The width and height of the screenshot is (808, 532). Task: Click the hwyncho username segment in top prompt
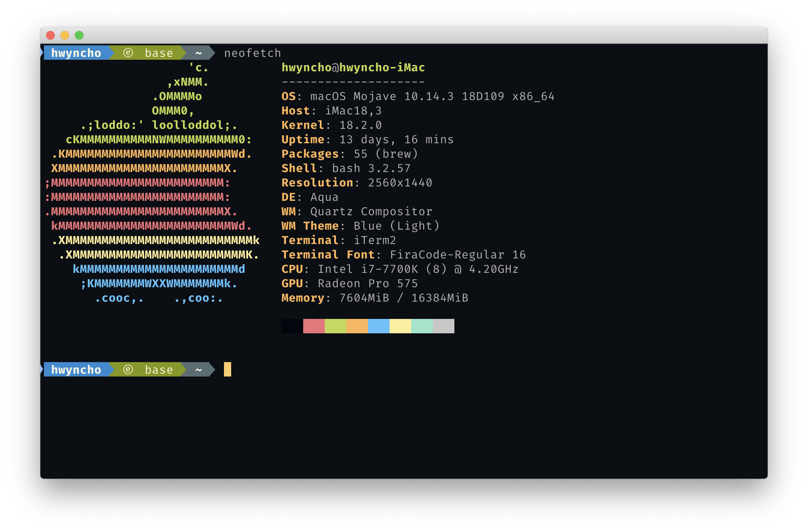coord(76,53)
